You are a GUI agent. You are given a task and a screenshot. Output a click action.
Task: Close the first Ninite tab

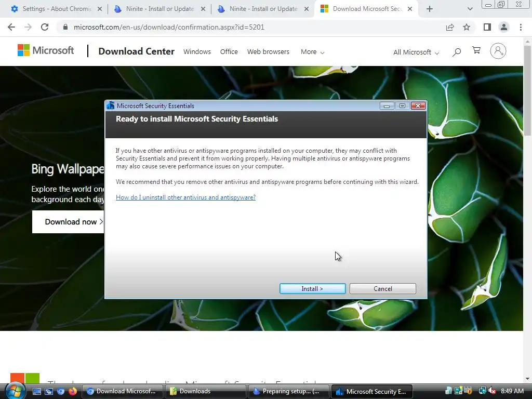[203, 9]
